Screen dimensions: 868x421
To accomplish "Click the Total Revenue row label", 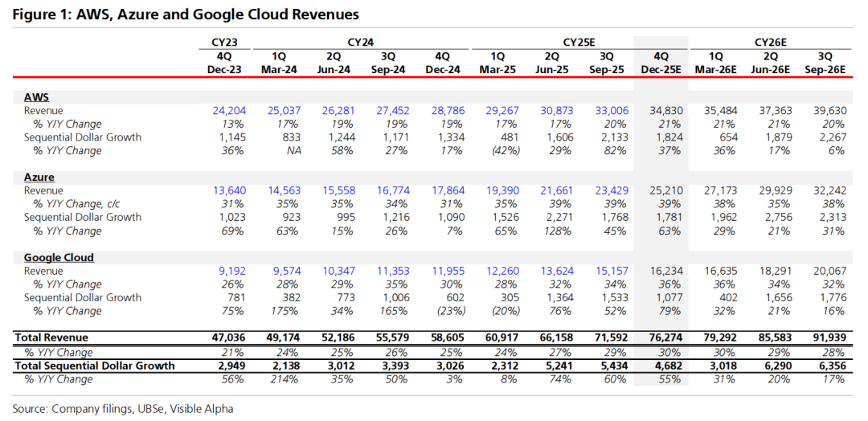I will tap(51, 337).
